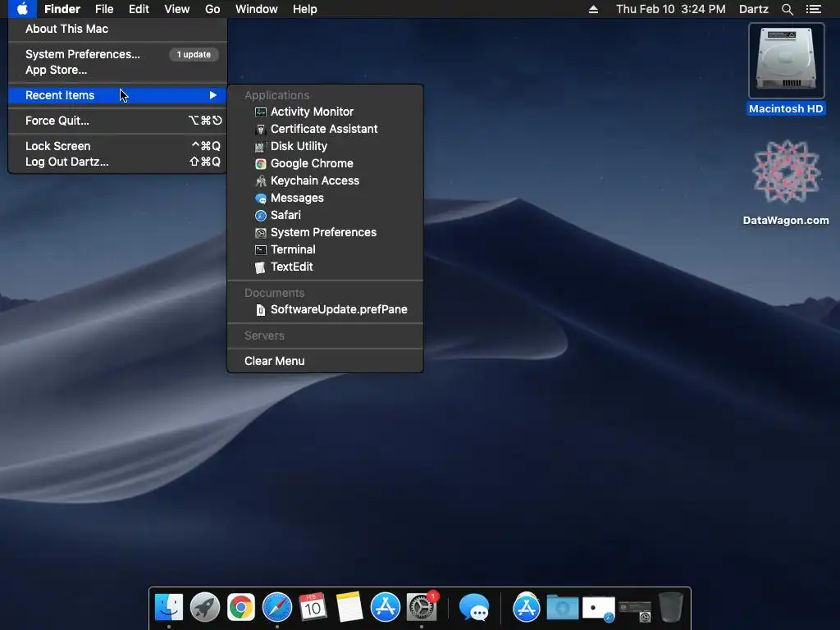Choose App Store... from Apple menu
Viewport: 840px width, 630px height.
117,70
